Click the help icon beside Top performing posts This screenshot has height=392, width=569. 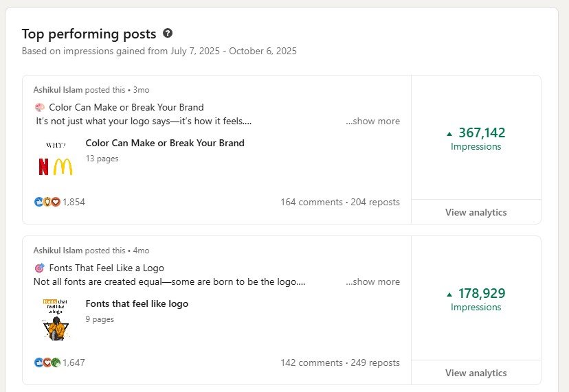(x=168, y=33)
